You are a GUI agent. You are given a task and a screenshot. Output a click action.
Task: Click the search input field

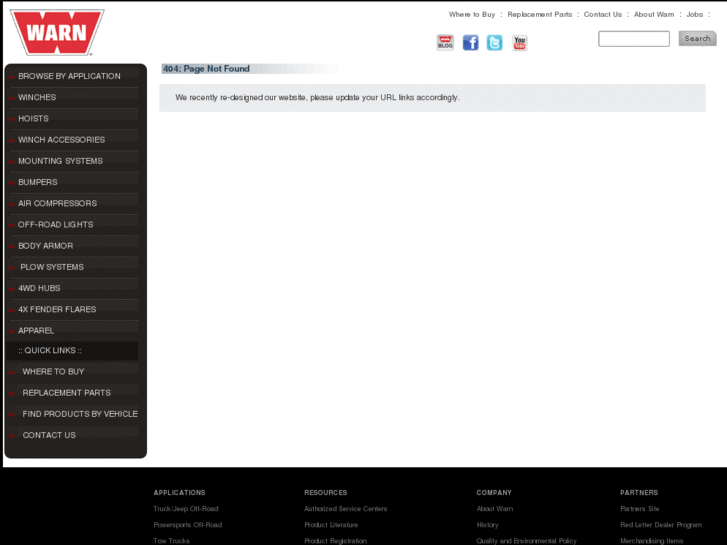[x=634, y=38]
